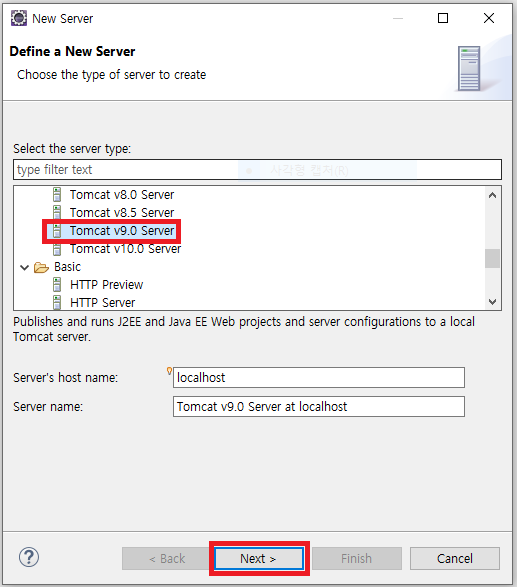Click the server list scroll up arrow
Viewport: 517px width, 587px height.
pos(492,195)
